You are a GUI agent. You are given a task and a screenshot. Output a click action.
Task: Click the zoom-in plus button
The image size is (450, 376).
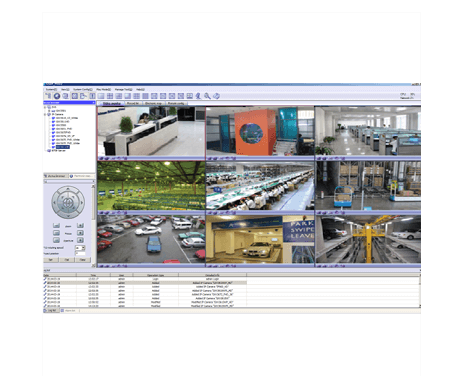click(x=80, y=226)
